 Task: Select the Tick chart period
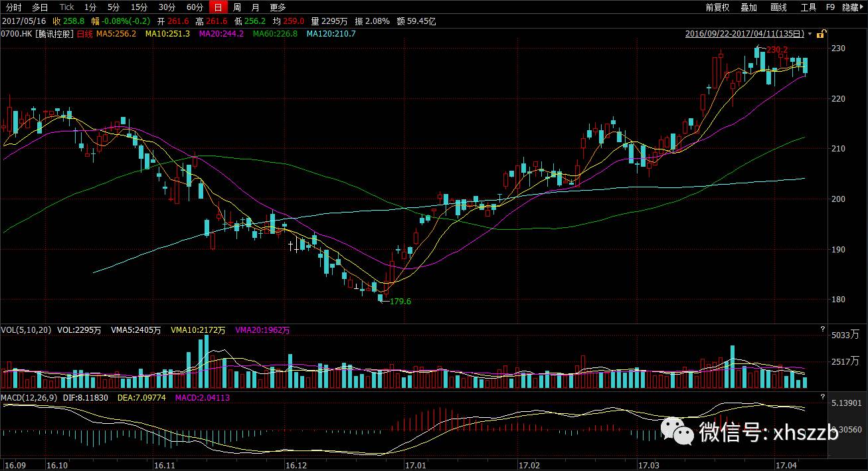point(66,7)
